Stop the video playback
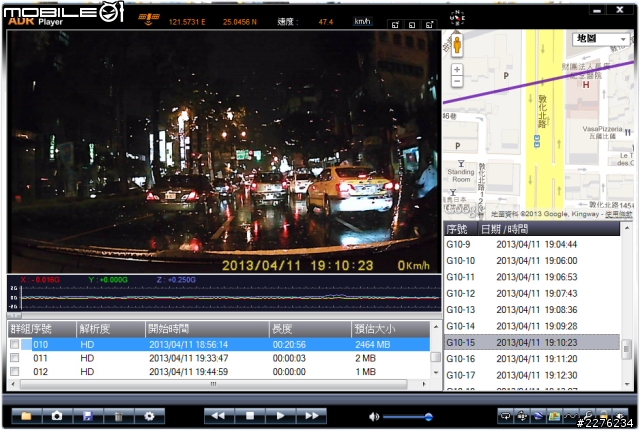The image size is (640, 431). (x=250, y=416)
